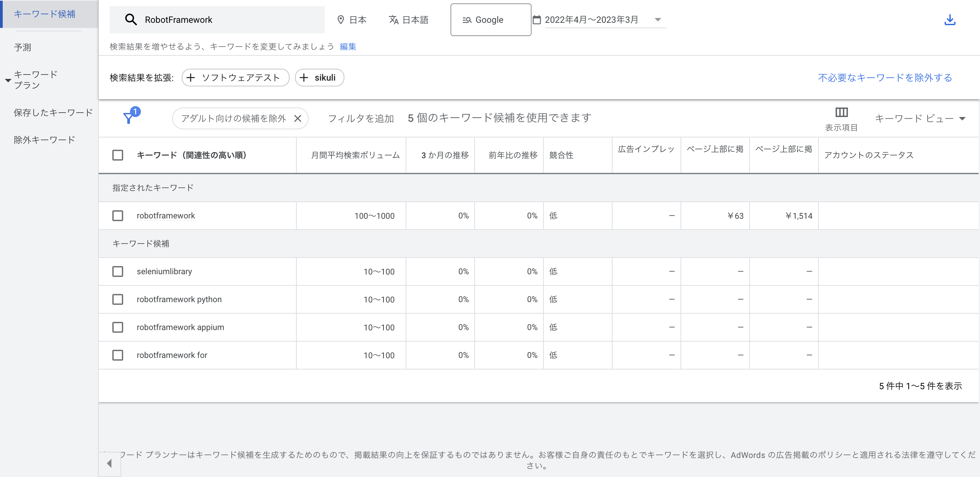Image resolution: width=980 pixels, height=477 pixels.
Task: Sort by 月間平均検索ボリューム column
Action: pos(355,155)
